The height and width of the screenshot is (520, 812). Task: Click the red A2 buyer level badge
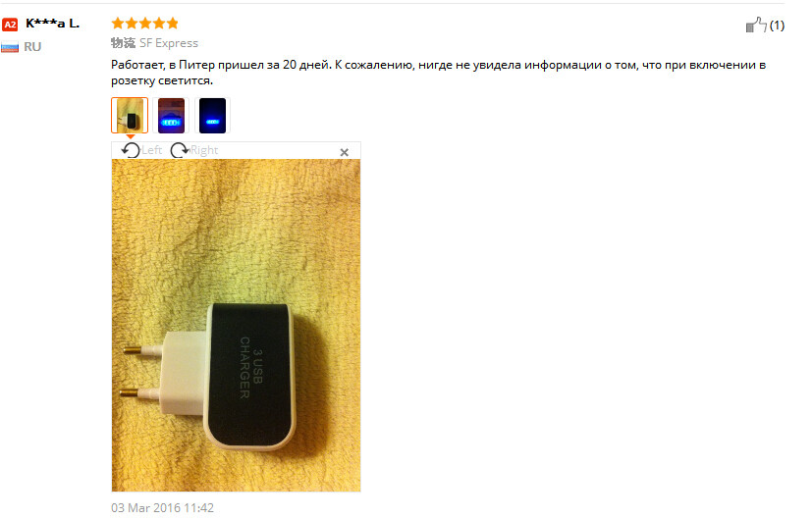click(10, 25)
